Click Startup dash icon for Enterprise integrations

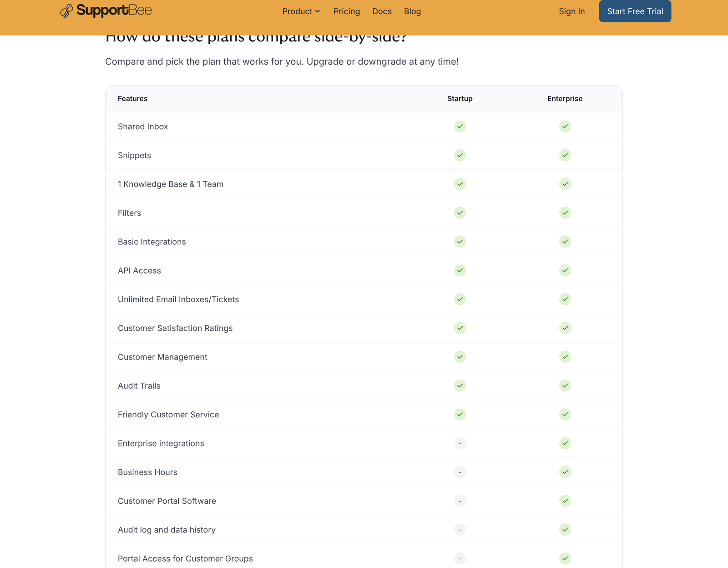(x=460, y=443)
